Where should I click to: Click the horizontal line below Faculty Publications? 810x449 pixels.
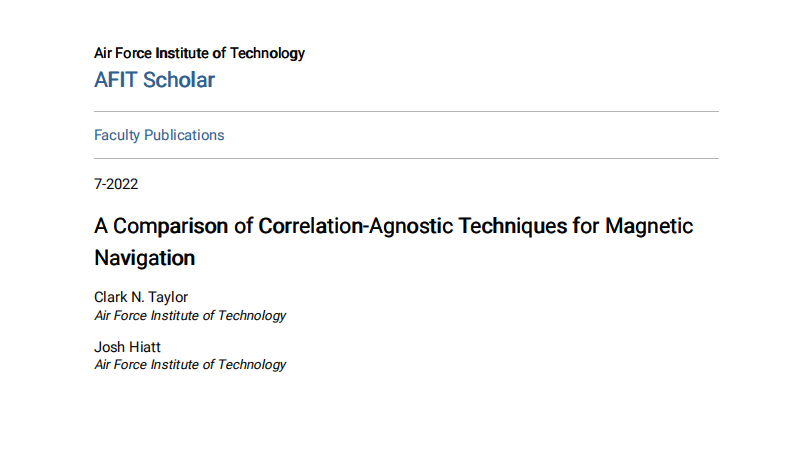[x=406, y=158]
